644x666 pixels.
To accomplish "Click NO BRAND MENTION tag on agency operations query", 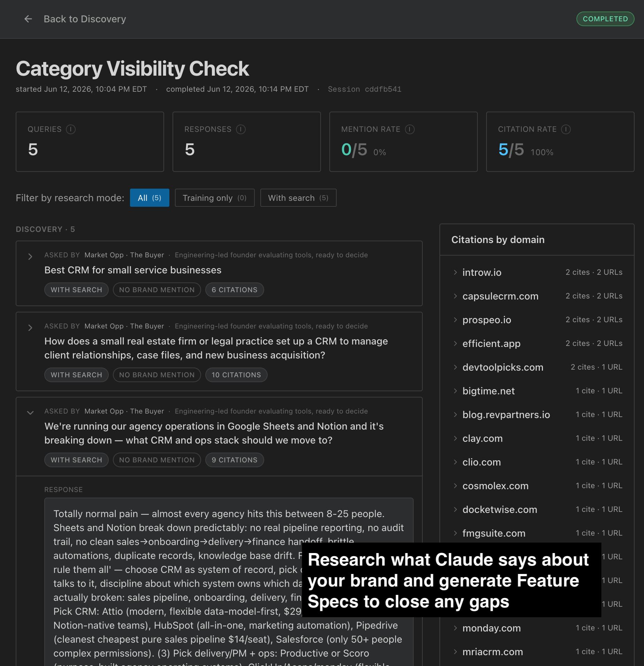I will tap(157, 460).
